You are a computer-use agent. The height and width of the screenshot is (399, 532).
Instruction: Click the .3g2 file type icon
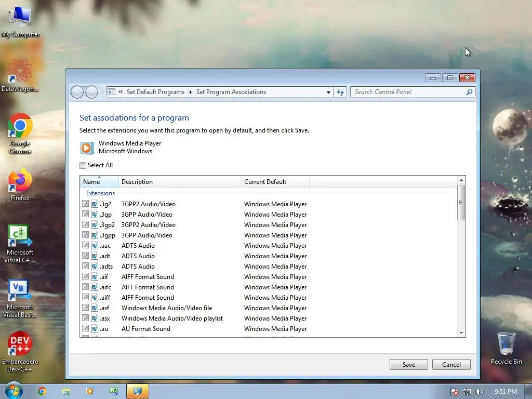(95, 204)
